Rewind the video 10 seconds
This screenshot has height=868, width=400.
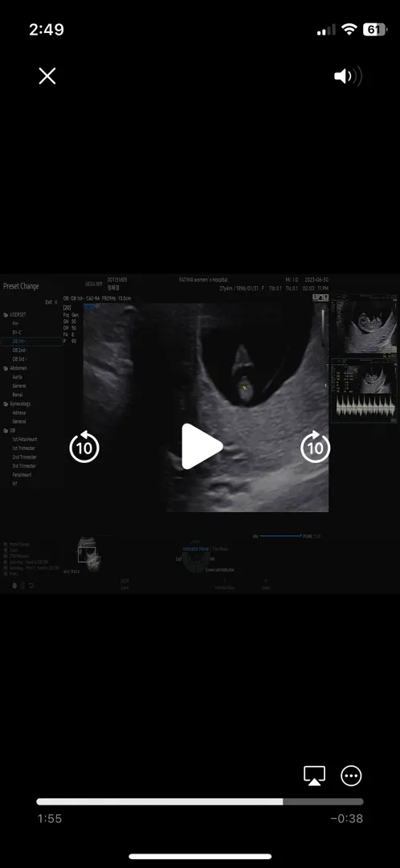pyautogui.click(x=84, y=447)
